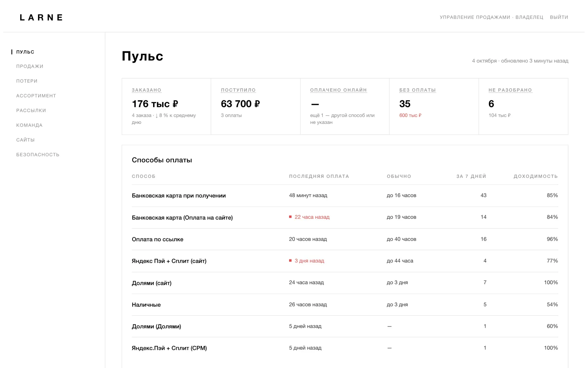Click the Способ column header
The image size is (588, 368).
tap(144, 176)
